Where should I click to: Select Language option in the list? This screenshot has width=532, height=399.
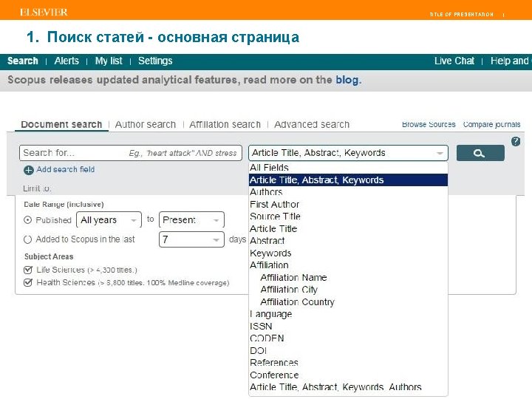tap(348, 314)
